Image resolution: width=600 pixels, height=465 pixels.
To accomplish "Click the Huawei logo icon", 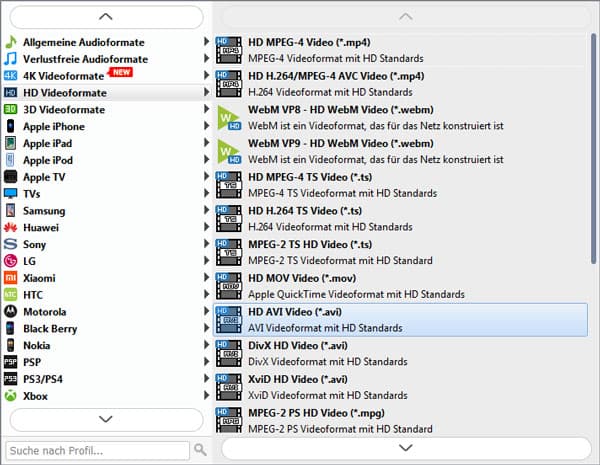I will coord(11,228).
